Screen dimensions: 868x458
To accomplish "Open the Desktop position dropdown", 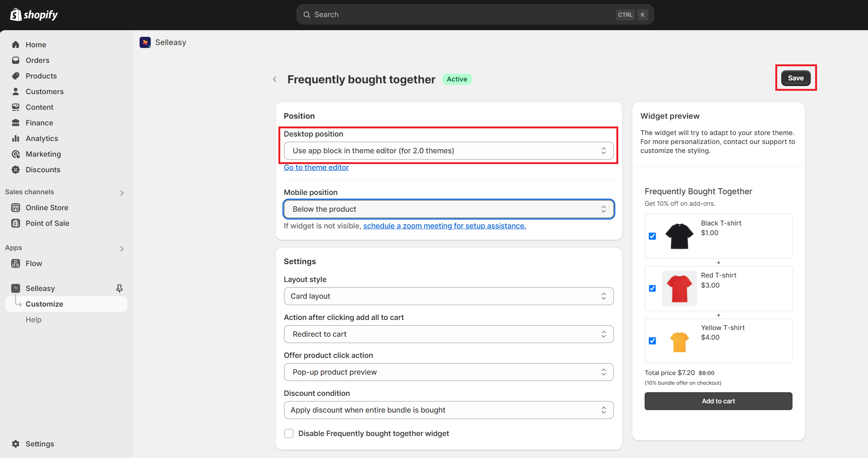I will tap(449, 151).
